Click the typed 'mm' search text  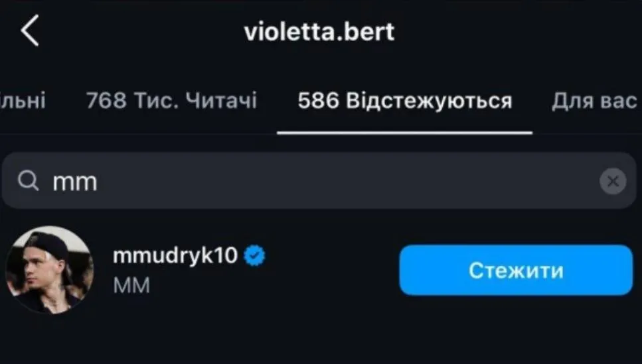tap(75, 182)
